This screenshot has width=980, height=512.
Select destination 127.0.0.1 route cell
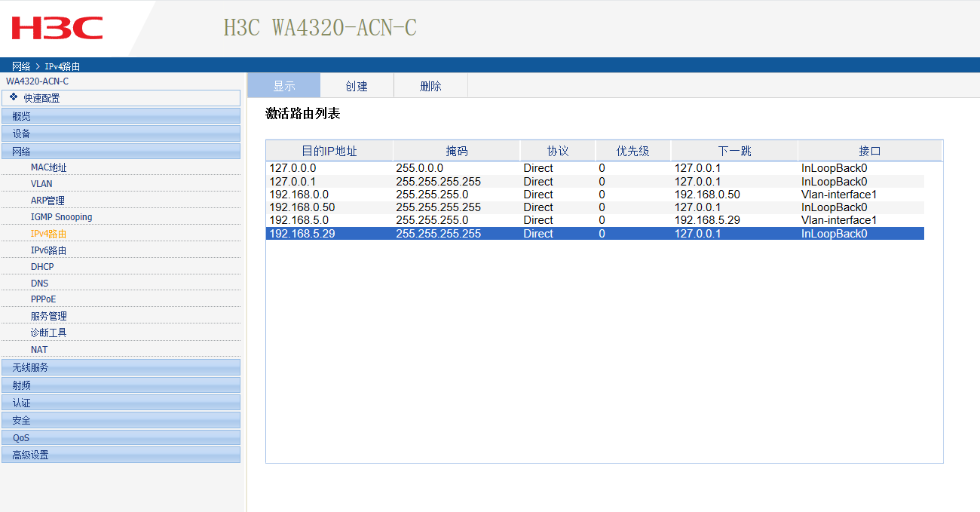coord(292,182)
